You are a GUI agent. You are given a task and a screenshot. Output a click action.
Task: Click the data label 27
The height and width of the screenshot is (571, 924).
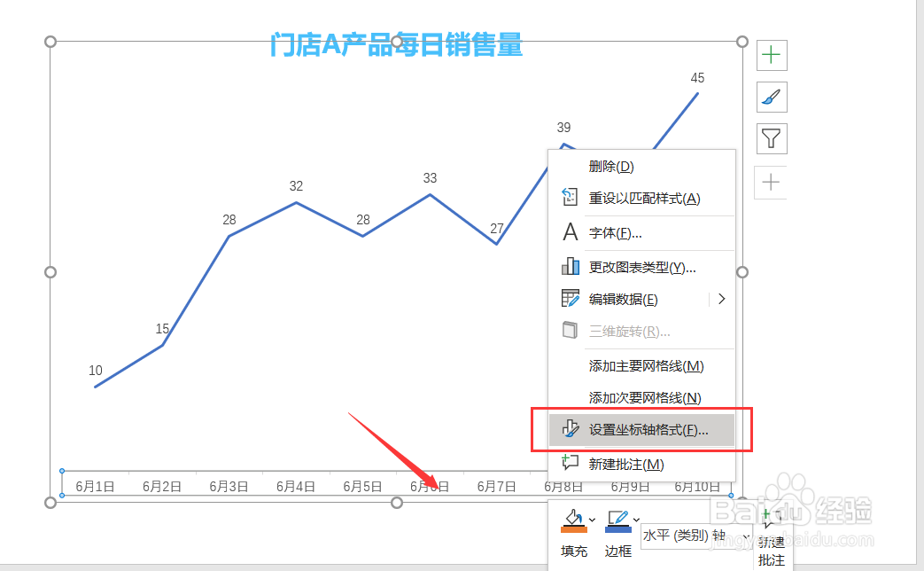tap(497, 229)
